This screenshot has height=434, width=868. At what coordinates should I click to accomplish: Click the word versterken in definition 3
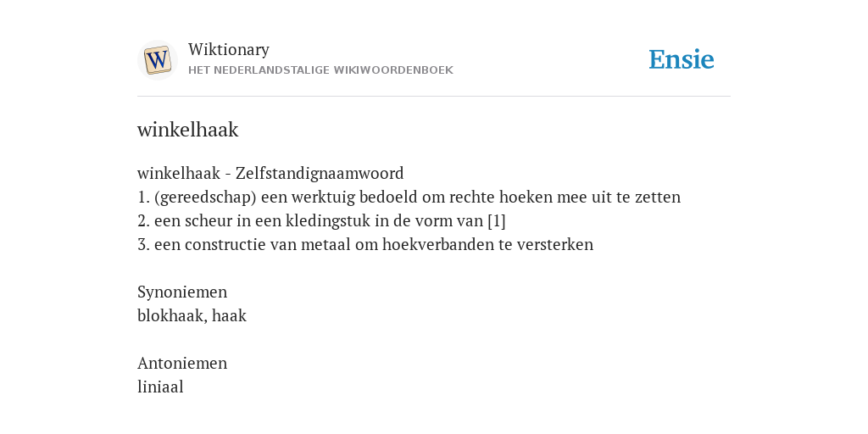pyautogui.click(x=554, y=245)
